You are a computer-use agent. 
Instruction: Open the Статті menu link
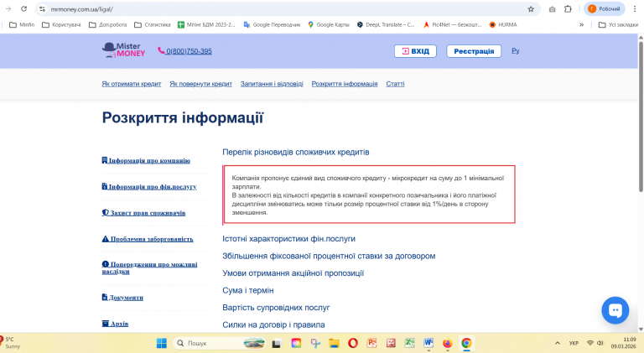pos(395,84)
